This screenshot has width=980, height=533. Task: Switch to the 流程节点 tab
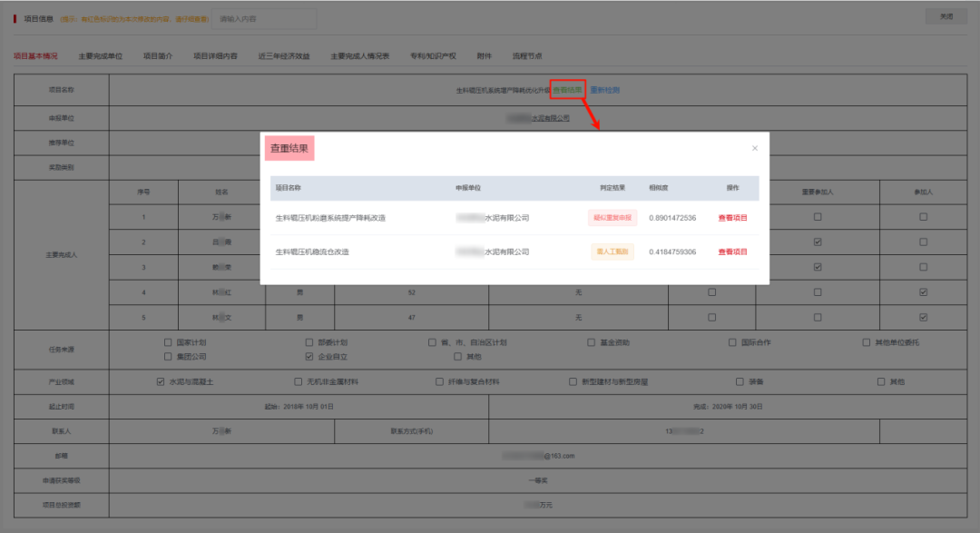pos(527,56)
